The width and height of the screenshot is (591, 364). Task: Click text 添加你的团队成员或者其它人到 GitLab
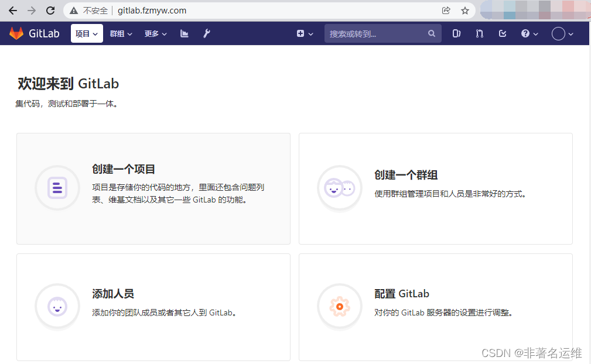tap(165, 313)
